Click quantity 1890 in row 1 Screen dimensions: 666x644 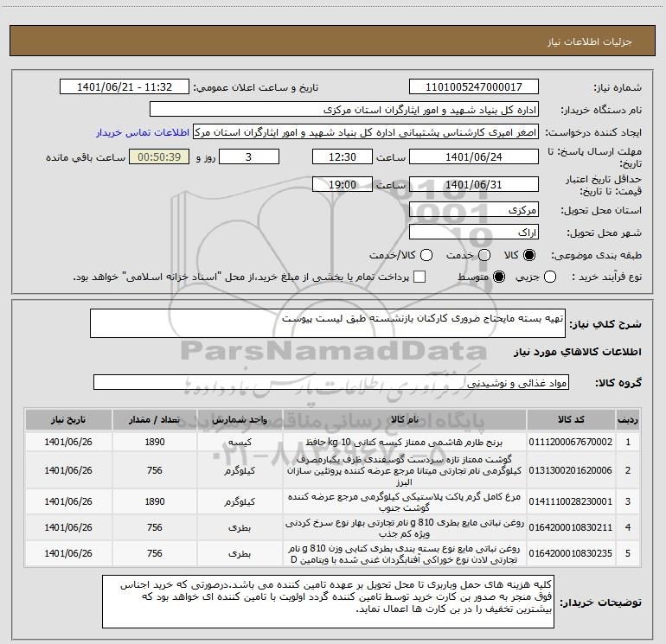point(155,442)
